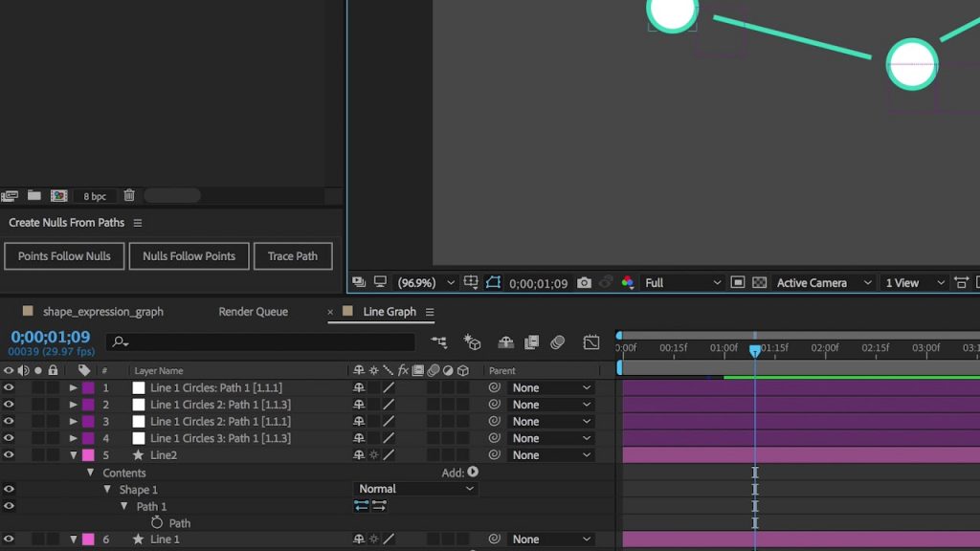Collapse the Shape 1 group
Viewport: 980px width, 551px height.
point(107,489)
